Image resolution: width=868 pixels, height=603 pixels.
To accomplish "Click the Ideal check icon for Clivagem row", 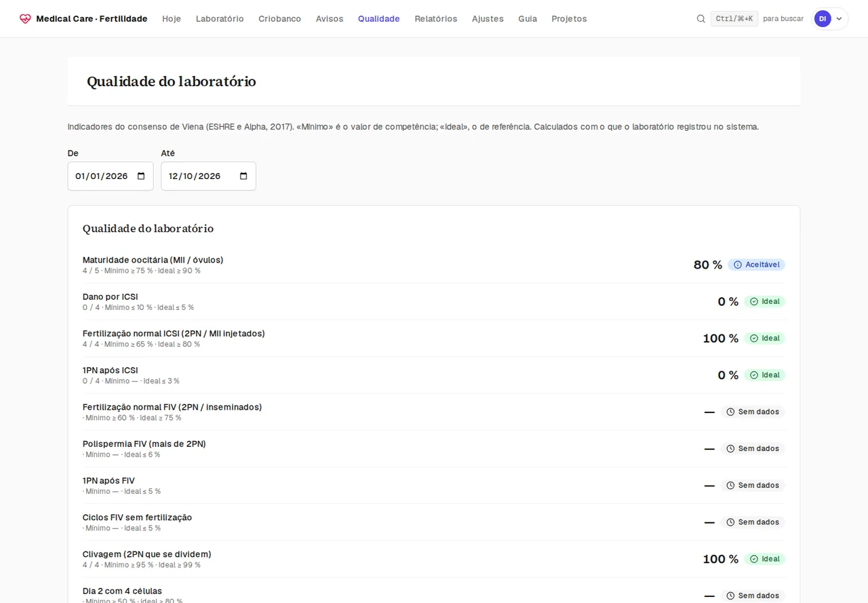I will click(754, 559).
